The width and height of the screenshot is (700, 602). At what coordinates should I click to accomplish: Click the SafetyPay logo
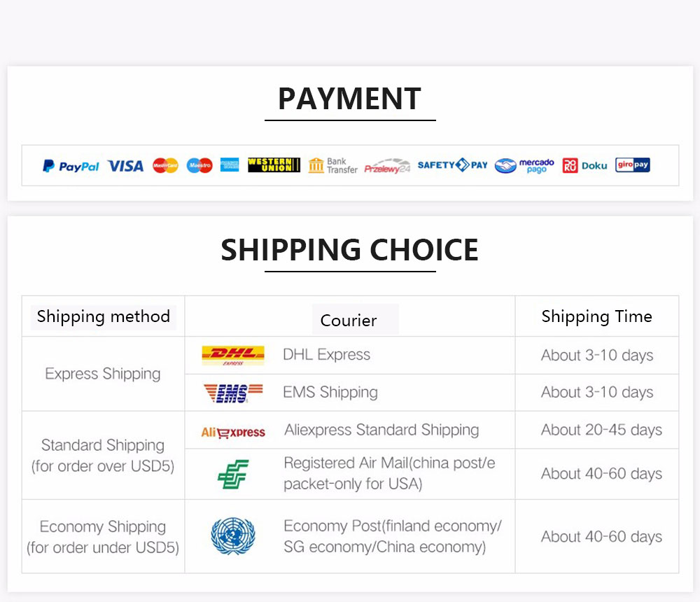(x=452, y=164)
